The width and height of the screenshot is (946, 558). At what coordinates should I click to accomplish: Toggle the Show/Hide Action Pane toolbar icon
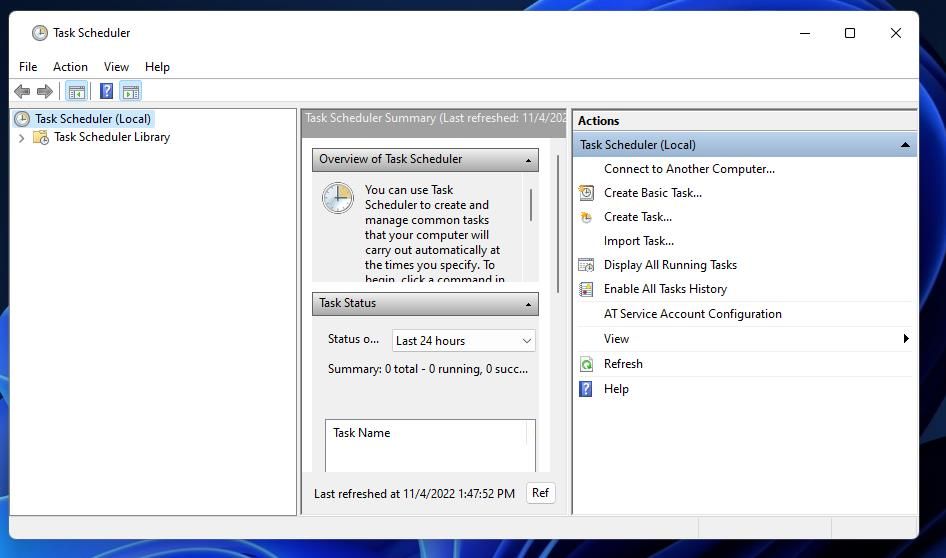tap(130, 92)
